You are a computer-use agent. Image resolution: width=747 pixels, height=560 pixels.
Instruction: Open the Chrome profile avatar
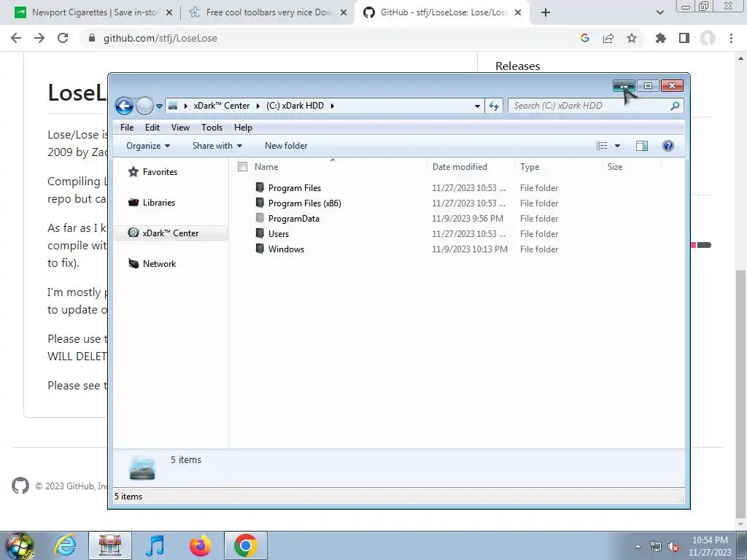708,38
